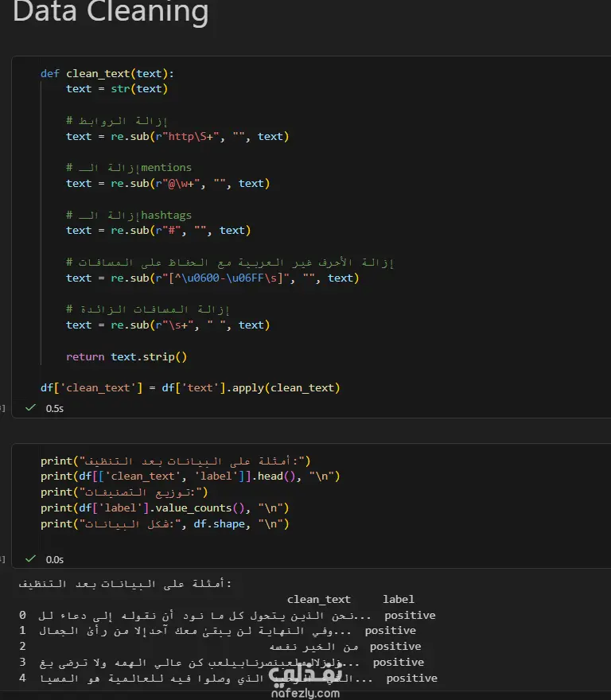The height and width of the screenshot is (700, 611).
Task: Click row index 2 in output table
Action: point(23,646)
